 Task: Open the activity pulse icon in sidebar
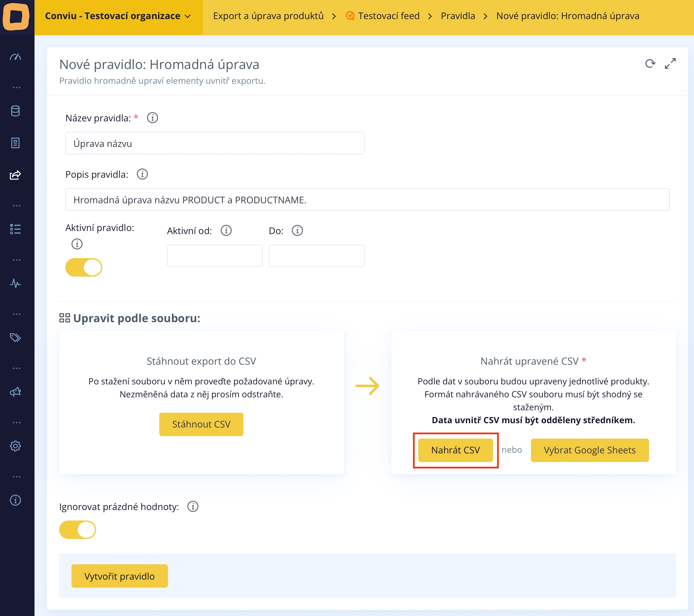15,283
